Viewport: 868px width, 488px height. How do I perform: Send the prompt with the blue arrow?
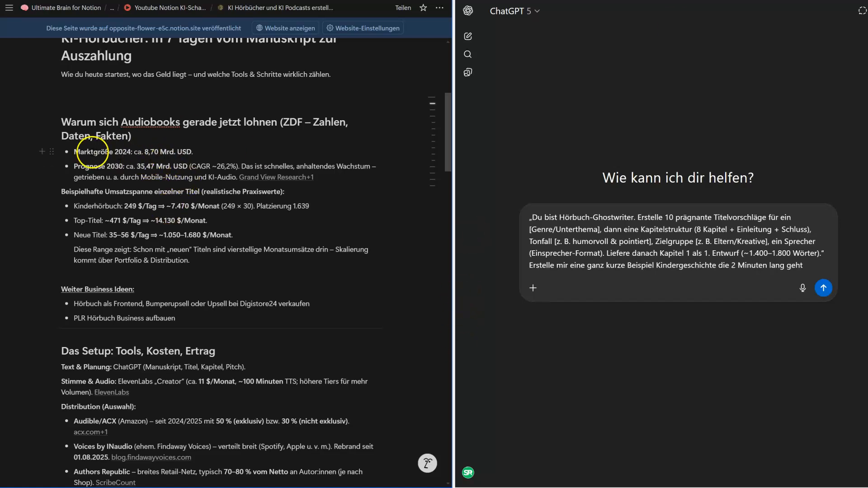tap(823, 288)
